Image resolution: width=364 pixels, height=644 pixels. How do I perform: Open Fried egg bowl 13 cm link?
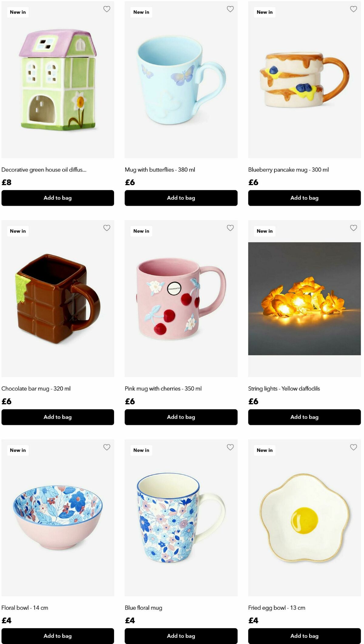277,608
